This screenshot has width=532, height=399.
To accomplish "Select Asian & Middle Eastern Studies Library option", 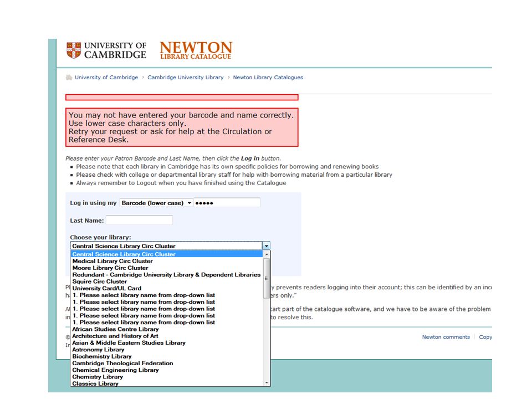I will point(166,342).
